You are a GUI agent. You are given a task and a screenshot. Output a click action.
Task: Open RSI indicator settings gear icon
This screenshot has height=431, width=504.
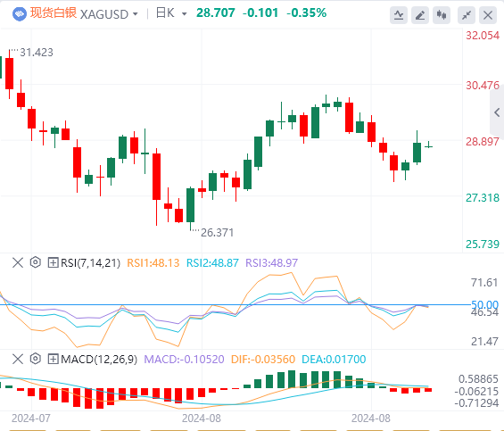[36, 262]
